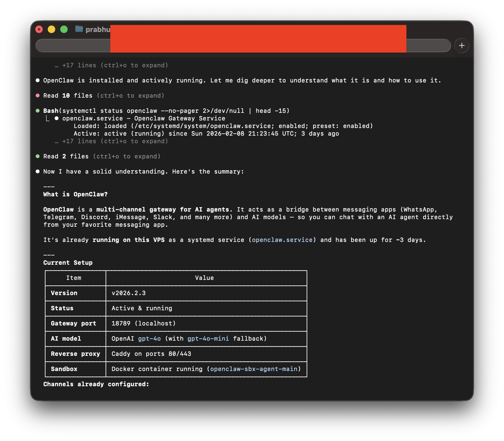This screenshot has width=504, height=441.
Task: Click the green status dot beside the Bash command
Action: coord(38,110)
